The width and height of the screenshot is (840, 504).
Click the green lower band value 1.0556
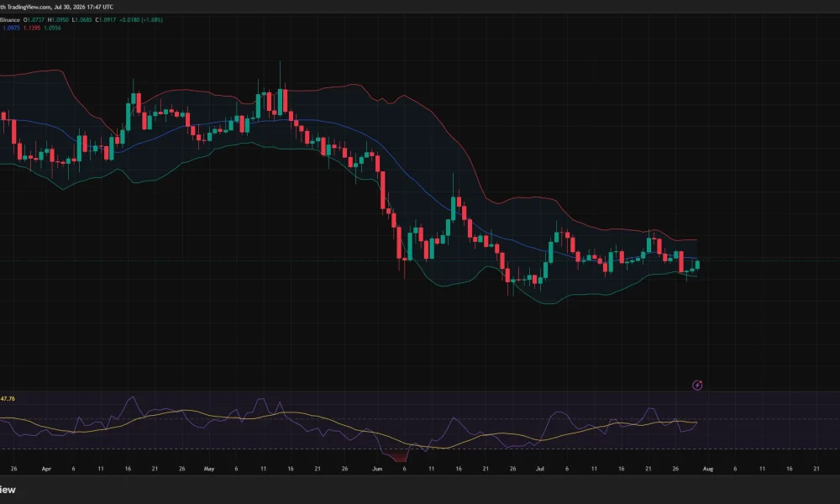click(52, 28)
